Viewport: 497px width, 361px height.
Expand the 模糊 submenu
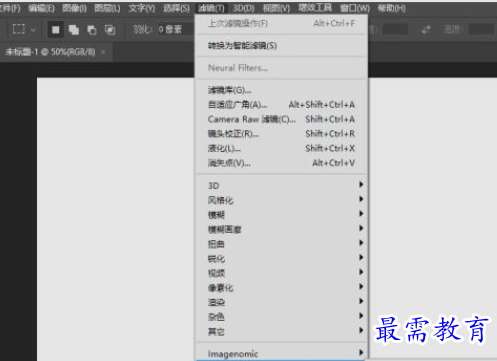[281, 215]
